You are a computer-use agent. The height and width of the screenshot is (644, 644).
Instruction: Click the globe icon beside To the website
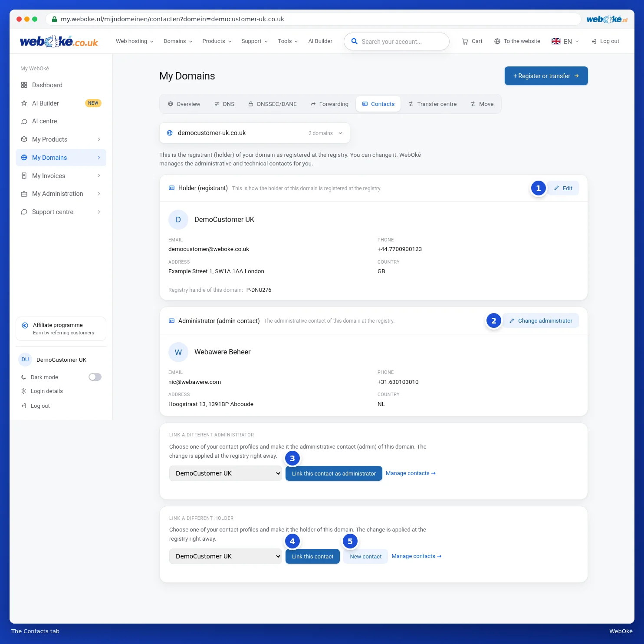[x=497, y=41]
